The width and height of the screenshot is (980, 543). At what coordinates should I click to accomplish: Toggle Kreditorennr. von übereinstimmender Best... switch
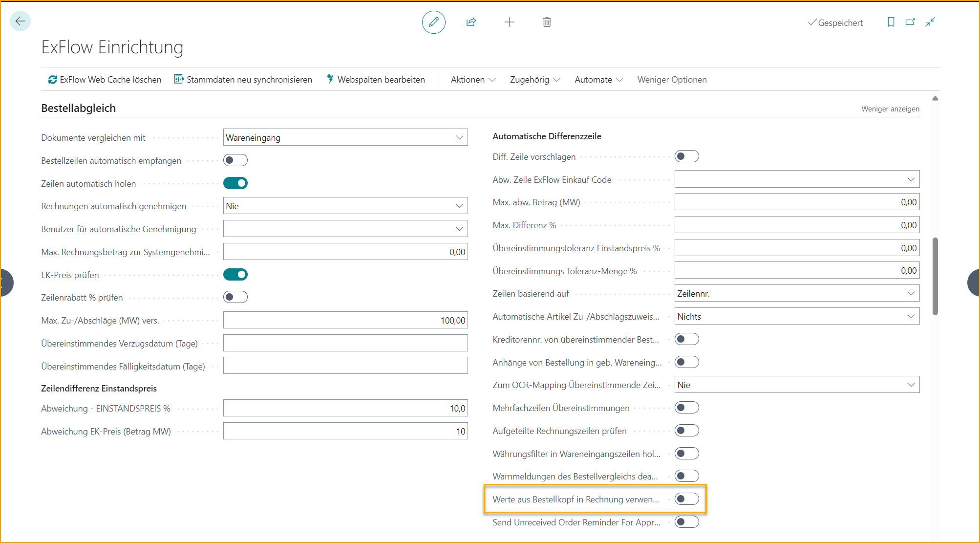pos(687,339)
